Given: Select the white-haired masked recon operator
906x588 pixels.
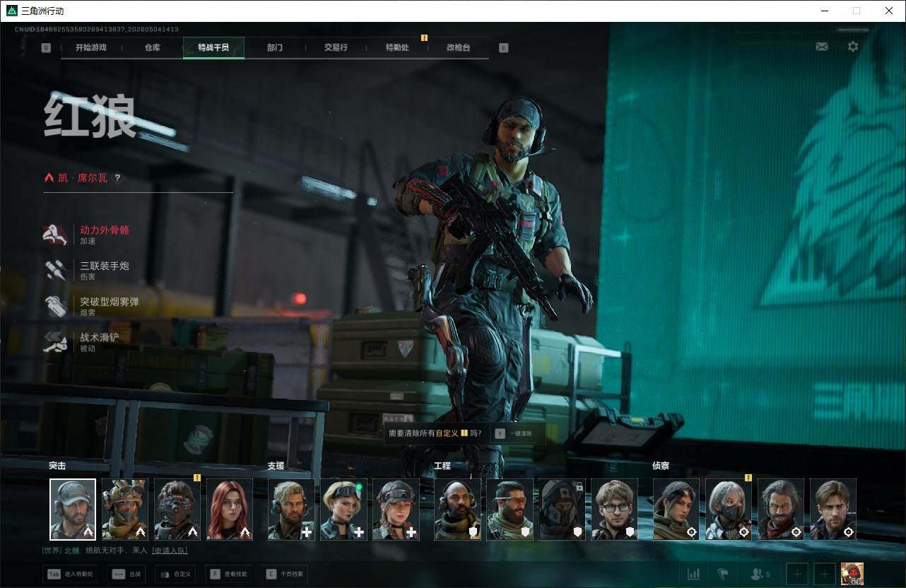Looking at the screenshot, I should [x=729, y=510].
